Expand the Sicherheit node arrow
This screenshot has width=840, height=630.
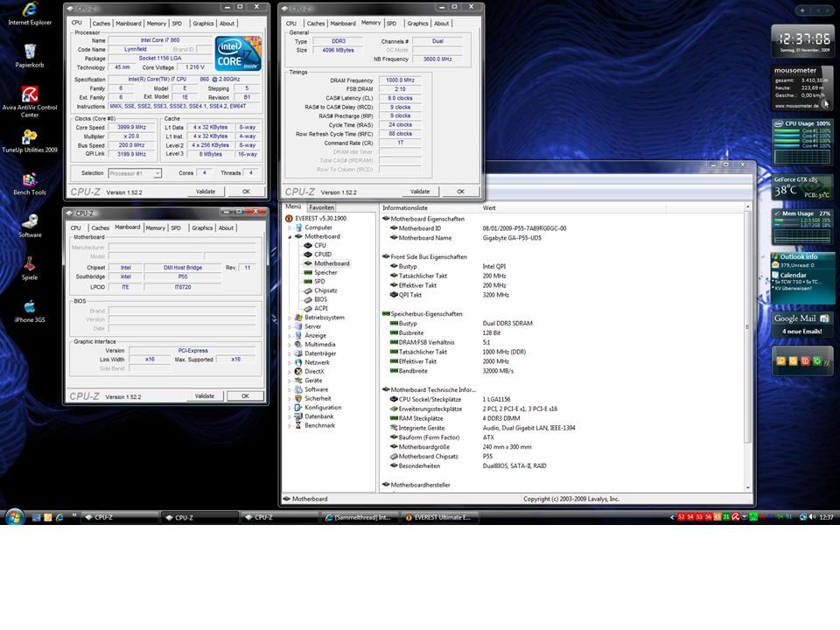(290, 399)
